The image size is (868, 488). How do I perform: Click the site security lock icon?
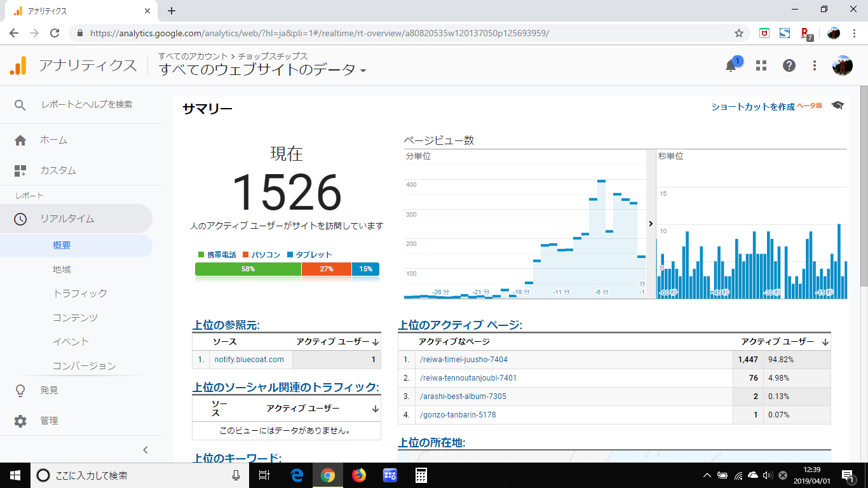coord(80,33)
